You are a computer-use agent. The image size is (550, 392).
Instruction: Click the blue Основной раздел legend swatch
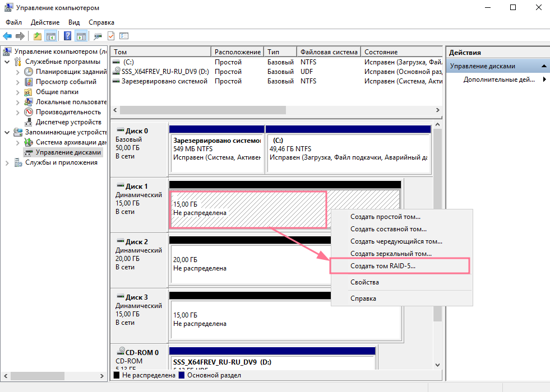pyautogui.click(x=182, y=375)
